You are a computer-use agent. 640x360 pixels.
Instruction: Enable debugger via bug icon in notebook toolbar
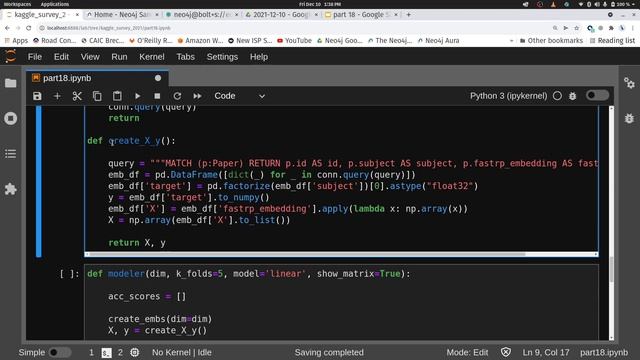(x=573, y=96)
